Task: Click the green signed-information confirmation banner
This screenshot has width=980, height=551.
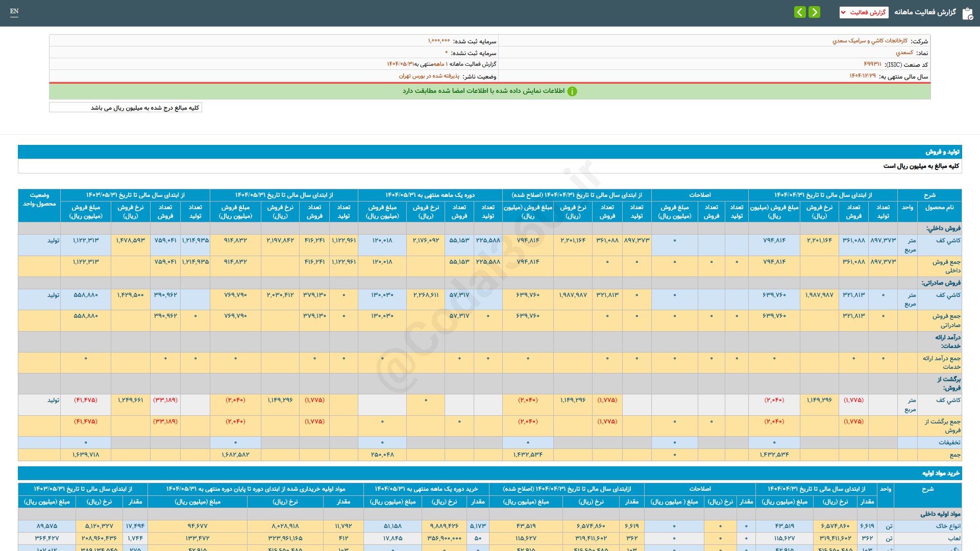Action: click(490, 91)
